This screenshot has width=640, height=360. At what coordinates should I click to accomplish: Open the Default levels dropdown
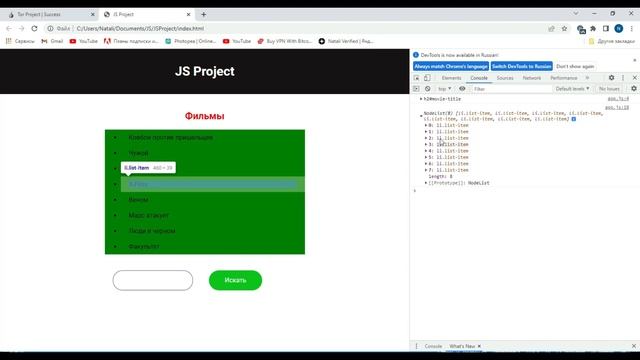point(572,89)
